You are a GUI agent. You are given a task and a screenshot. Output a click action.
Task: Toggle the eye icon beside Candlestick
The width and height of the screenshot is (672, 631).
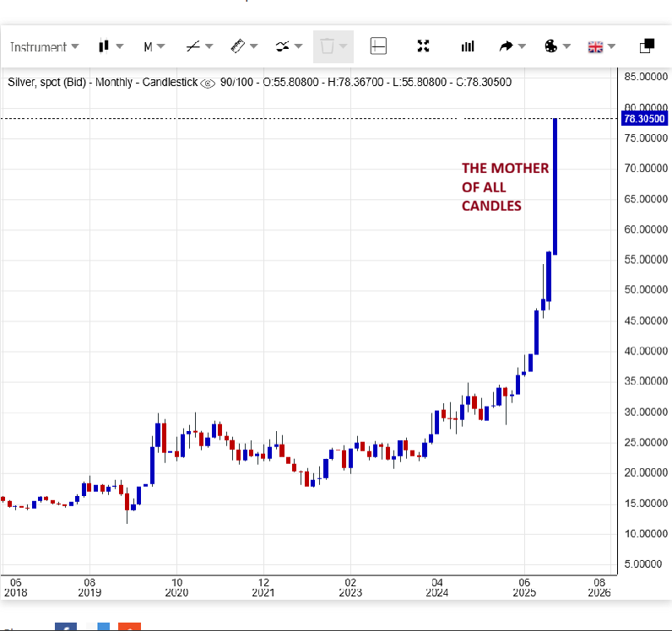208,83
